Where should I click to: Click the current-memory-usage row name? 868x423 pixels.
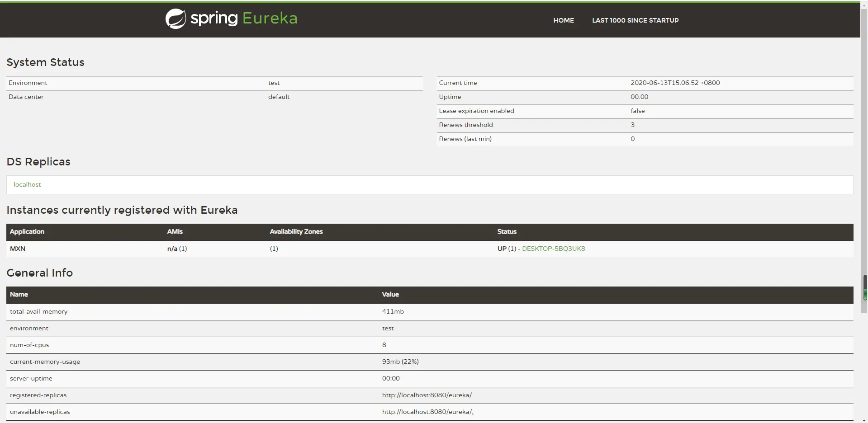(x=45, y=362)
